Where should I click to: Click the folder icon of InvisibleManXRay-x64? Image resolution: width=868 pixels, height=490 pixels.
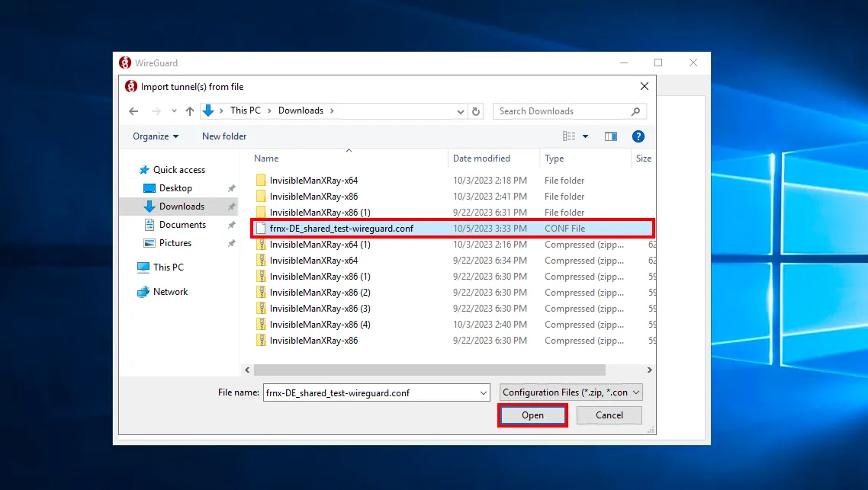point(261,181)
